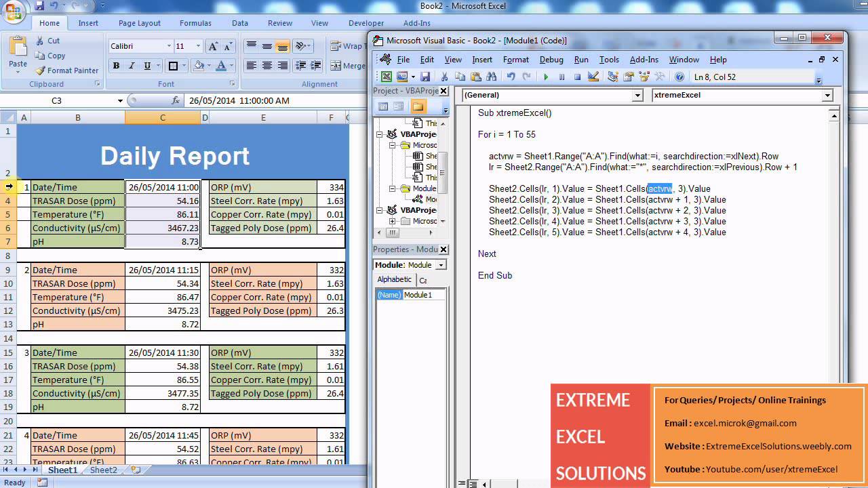
Task: Toggle Folders view in Project panel
Action: coord(418,107)
